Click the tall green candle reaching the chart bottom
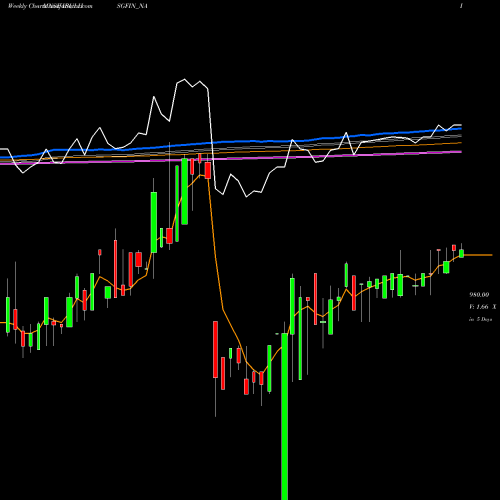This screenshot has height=500, width=500. pyautogui.click(x=285, y=416)
